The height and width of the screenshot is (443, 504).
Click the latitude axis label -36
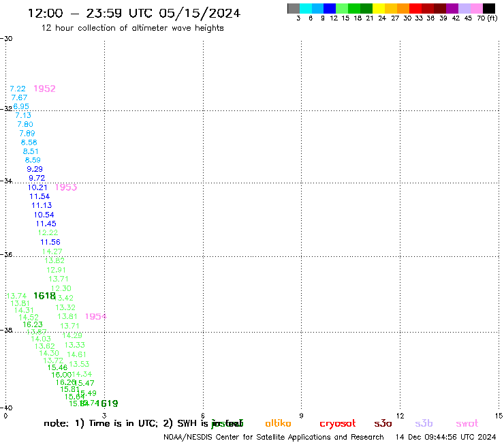click(6, 254)
